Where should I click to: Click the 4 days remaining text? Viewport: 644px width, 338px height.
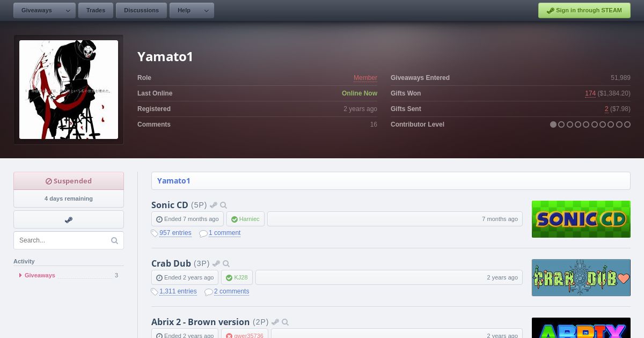(69, 199)
